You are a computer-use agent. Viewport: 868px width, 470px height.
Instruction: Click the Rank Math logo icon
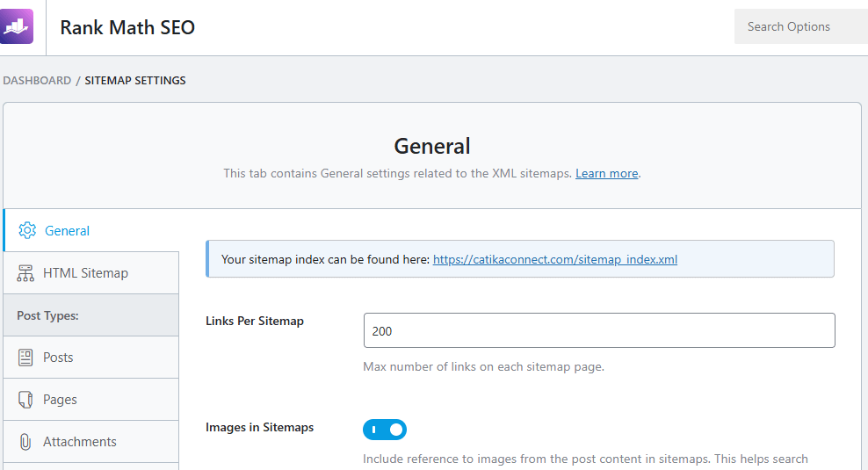[17, 26]
